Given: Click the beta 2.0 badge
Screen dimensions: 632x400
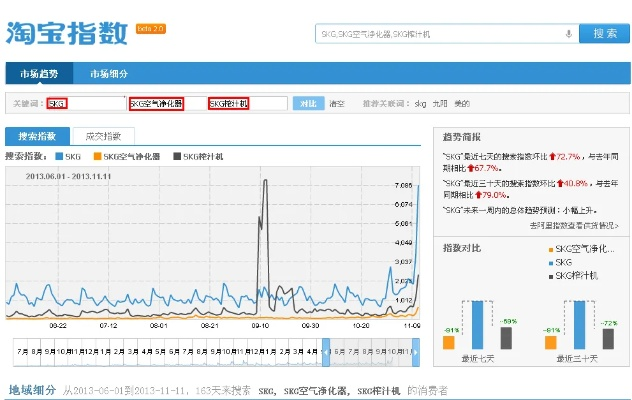Looking at the screenshot, I should point(147,27).
